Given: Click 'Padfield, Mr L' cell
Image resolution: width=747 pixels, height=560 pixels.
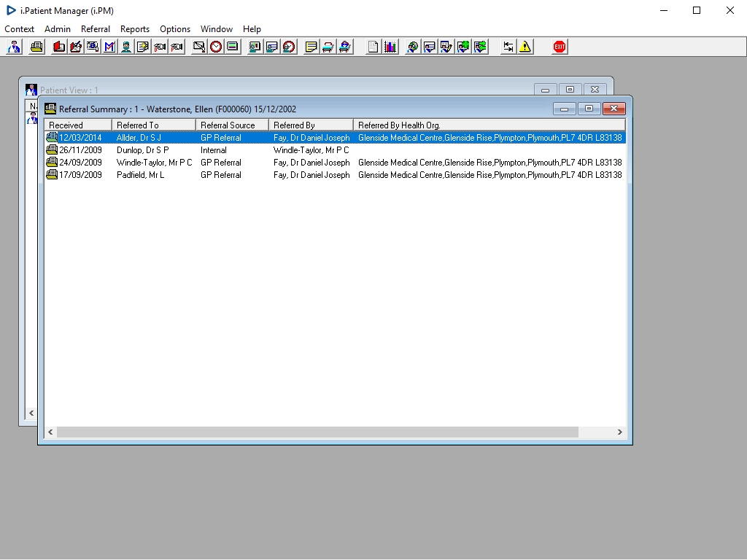Looking at the screenshot, I should [x=140, y=175].
